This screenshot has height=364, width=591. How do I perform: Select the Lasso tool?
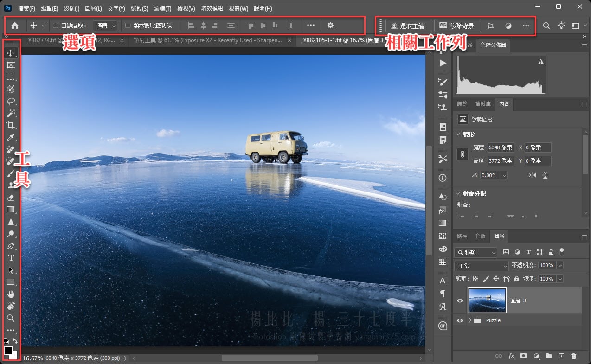pyautogui.click(x=11, y=101)
